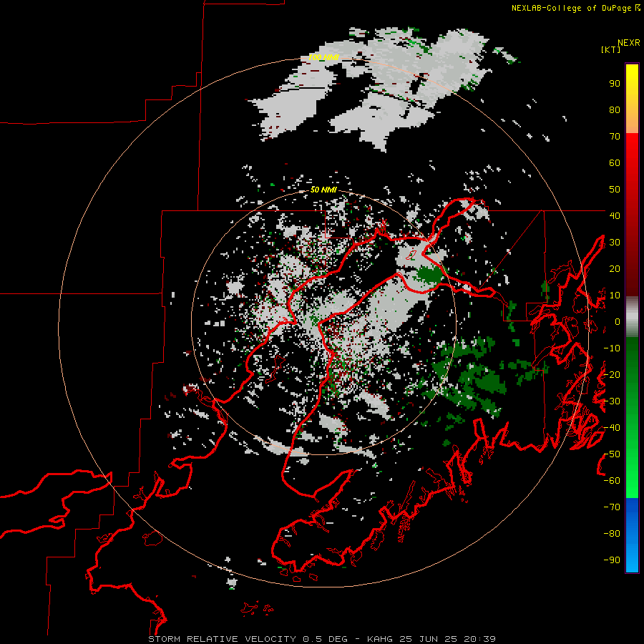Click the -60 value on the velocity scale
Viewport: 644px width, 644px height.
coord(612,481)
